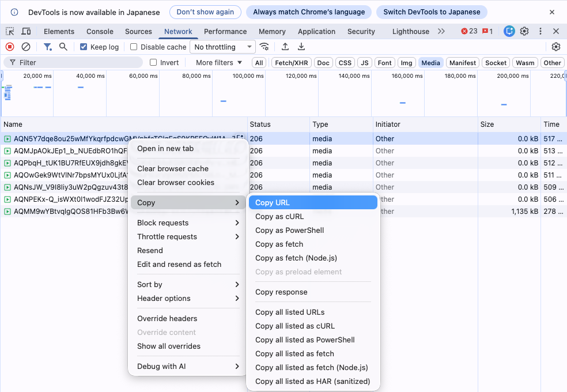Expand the Sort by submenu
567x392 pixels.
[x=187, y=285]
